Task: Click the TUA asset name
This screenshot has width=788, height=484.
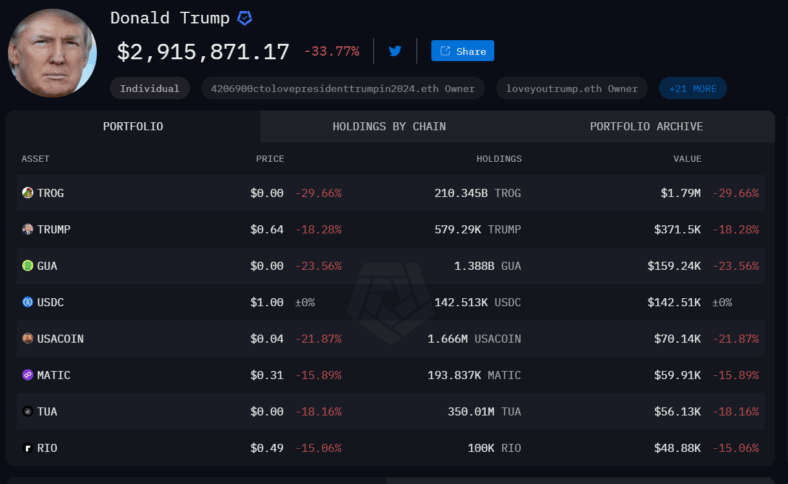Action: (x=47, y=412)
